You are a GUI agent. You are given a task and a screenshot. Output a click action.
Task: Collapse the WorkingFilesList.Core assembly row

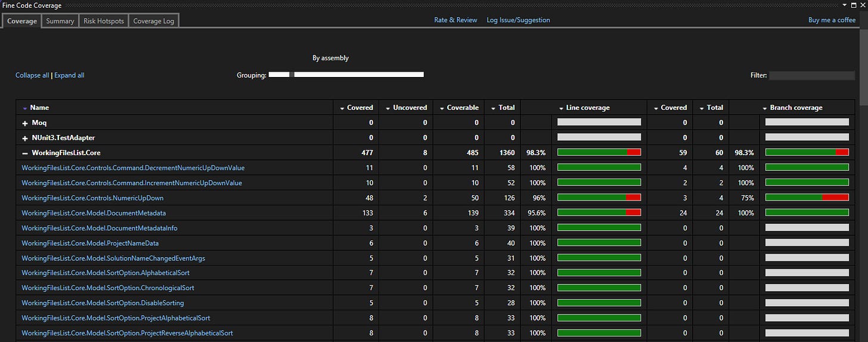pos(25,153)
